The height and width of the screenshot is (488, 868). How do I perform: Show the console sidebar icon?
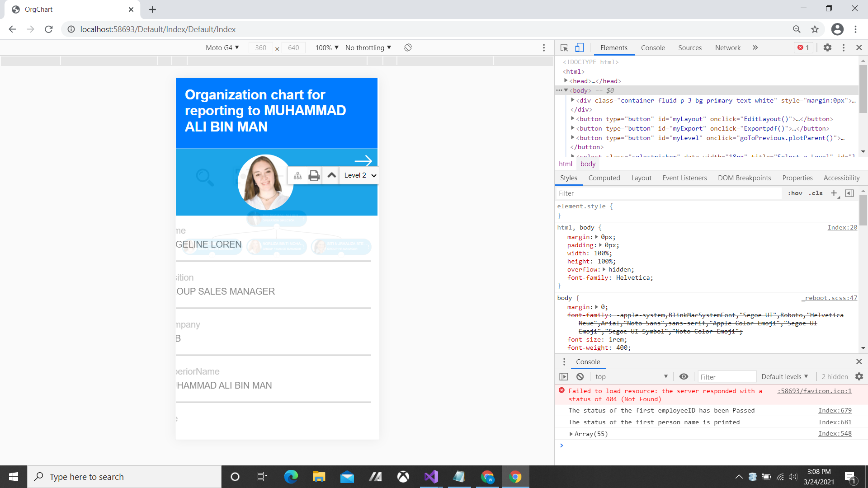point(564,376)
